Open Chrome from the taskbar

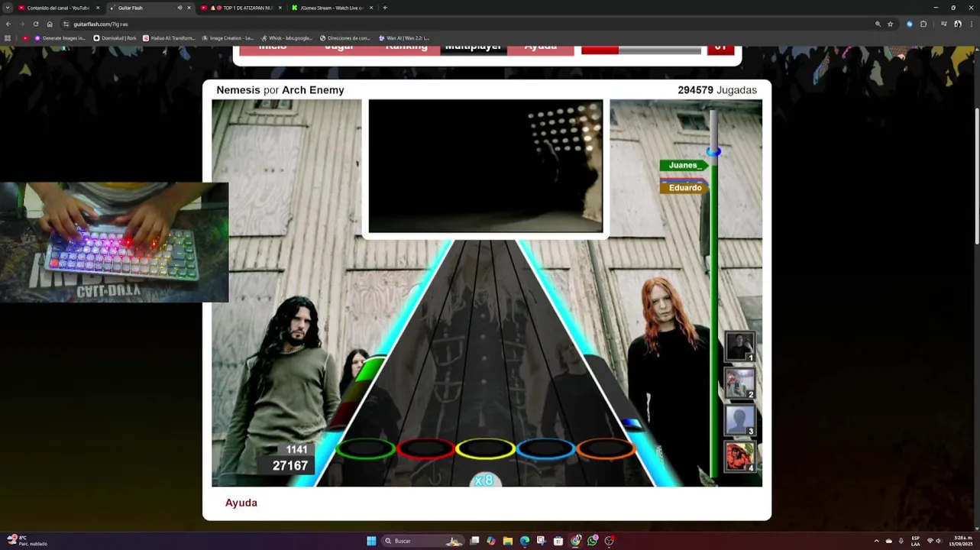(575, 541)
